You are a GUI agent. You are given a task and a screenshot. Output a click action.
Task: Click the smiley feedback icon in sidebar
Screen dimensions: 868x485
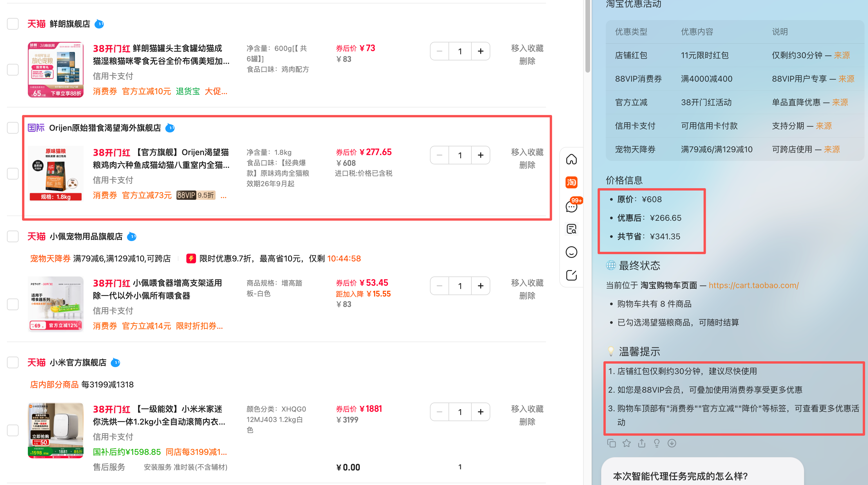click(572, 252)
